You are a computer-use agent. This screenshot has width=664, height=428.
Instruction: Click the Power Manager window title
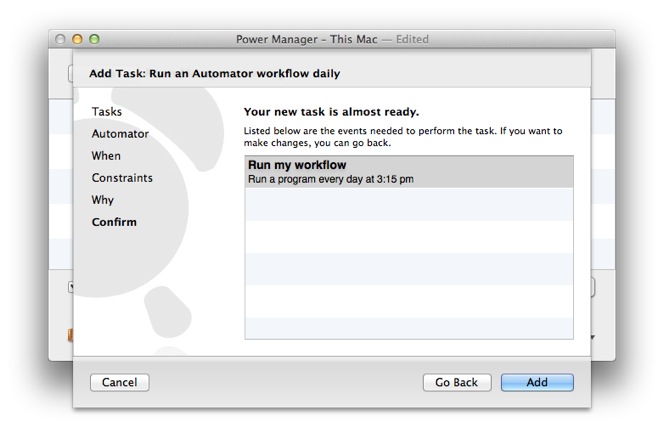click(x=332, y=39)
